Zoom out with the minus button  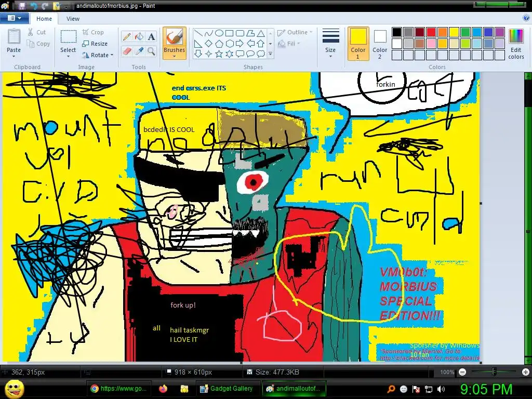(x=462, y=372)
